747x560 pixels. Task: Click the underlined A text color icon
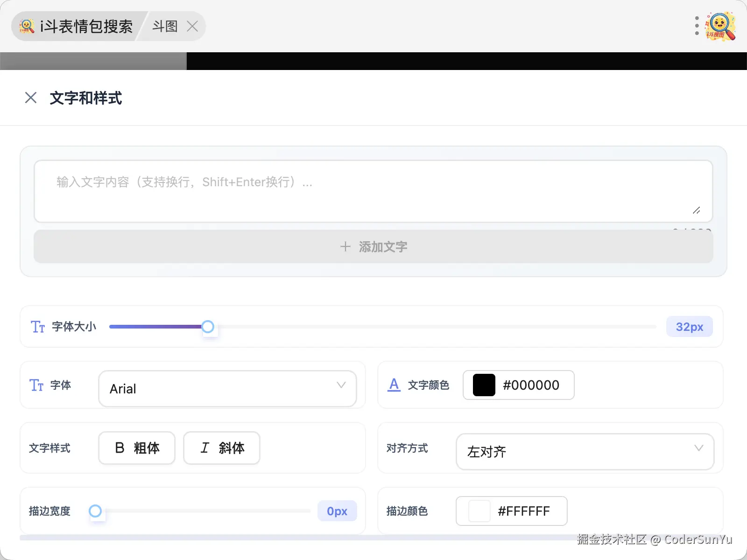pyautogui.click(x=394, y=385)
